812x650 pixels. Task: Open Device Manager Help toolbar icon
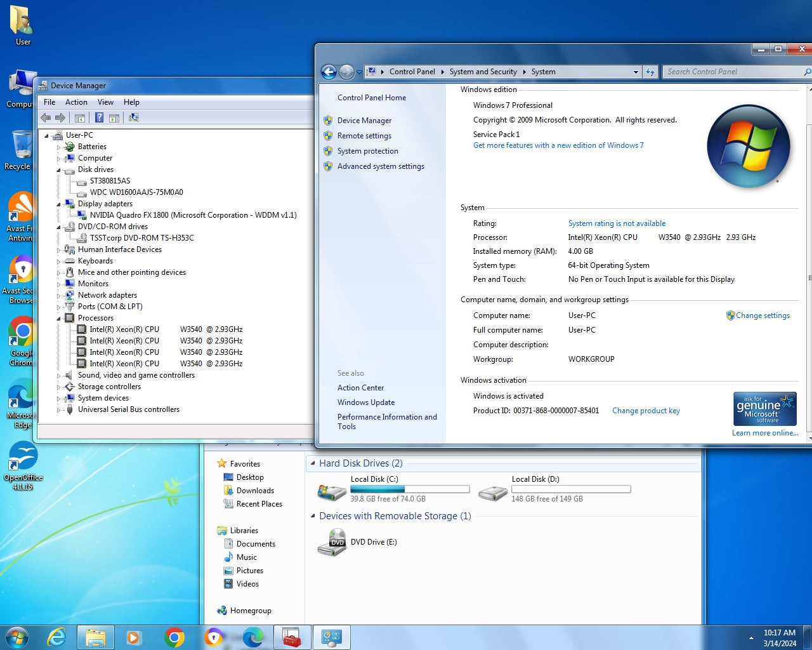click(x=99, y=117)
